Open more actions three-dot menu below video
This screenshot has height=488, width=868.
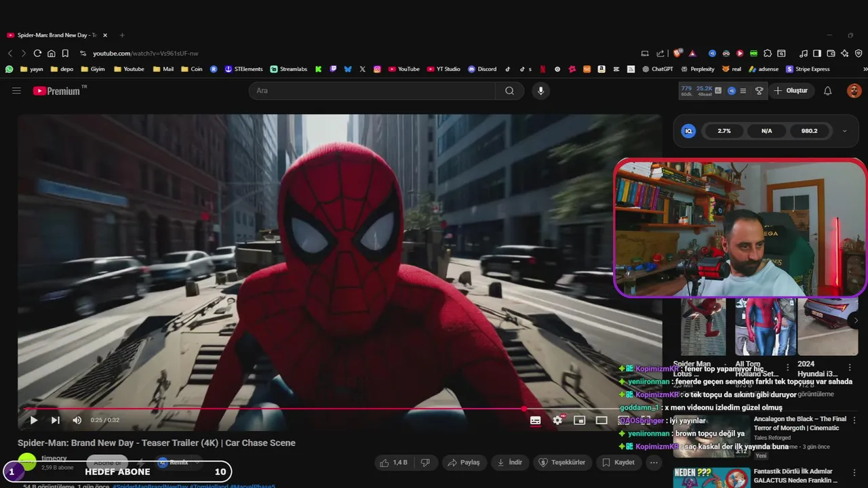pyautogui.click(x=654, y=462)
